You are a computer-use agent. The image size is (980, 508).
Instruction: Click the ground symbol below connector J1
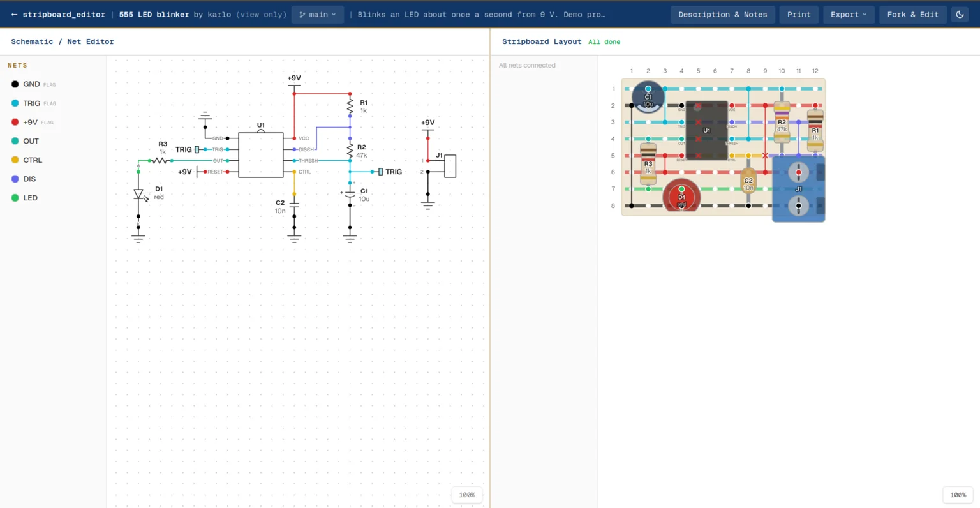[427, 205]
